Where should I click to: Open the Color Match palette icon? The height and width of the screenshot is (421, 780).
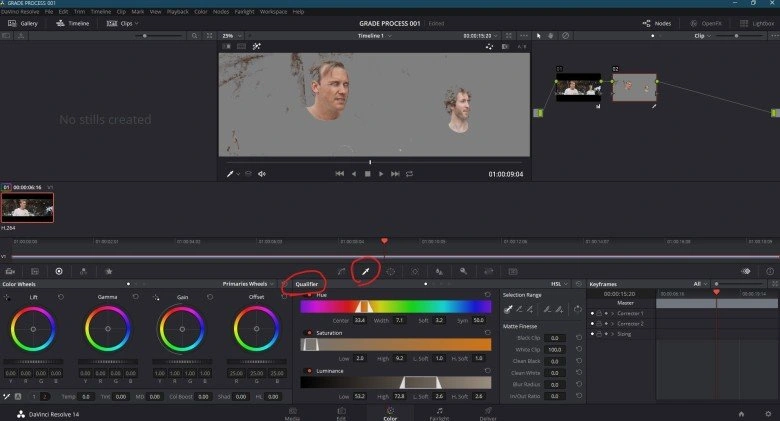click(x=35, y=271)
